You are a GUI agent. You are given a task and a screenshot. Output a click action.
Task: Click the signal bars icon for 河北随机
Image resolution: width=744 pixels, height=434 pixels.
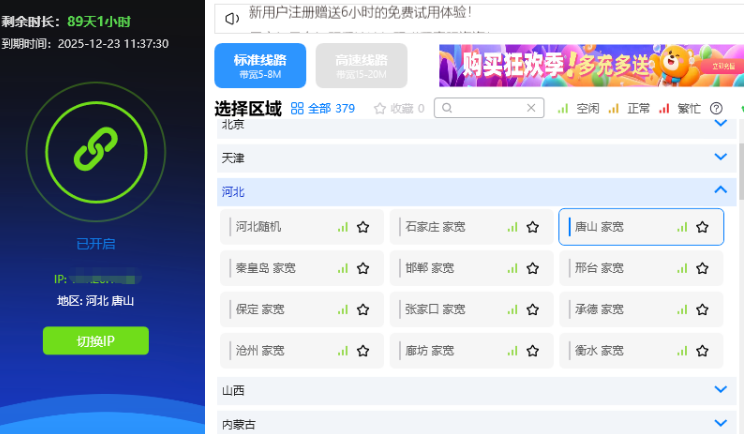[343, 227]
